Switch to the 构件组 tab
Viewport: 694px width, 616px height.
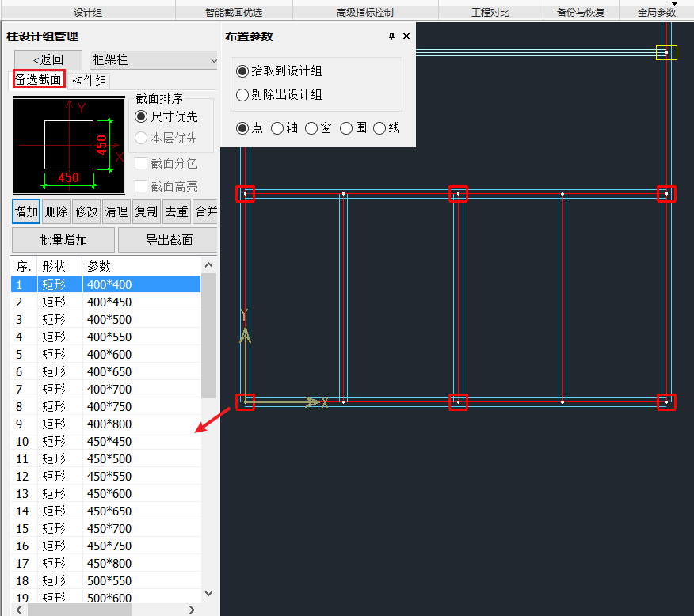(x=89, y=81)
